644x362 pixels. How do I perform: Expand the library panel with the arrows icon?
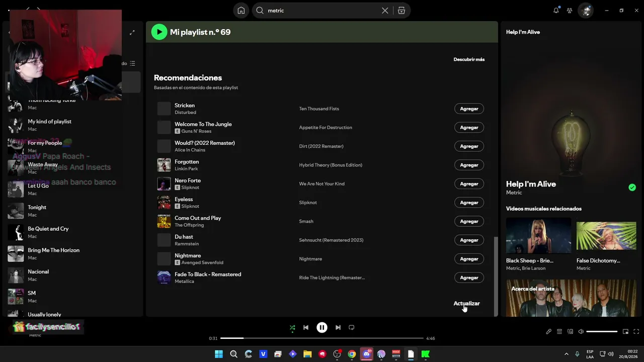pyautogui.click(x=132, y=33)
